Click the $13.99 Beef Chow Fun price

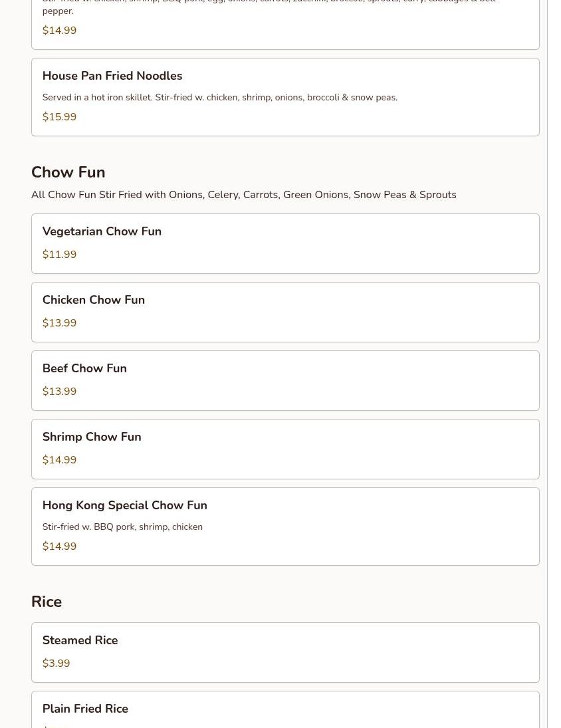[59, 392]
